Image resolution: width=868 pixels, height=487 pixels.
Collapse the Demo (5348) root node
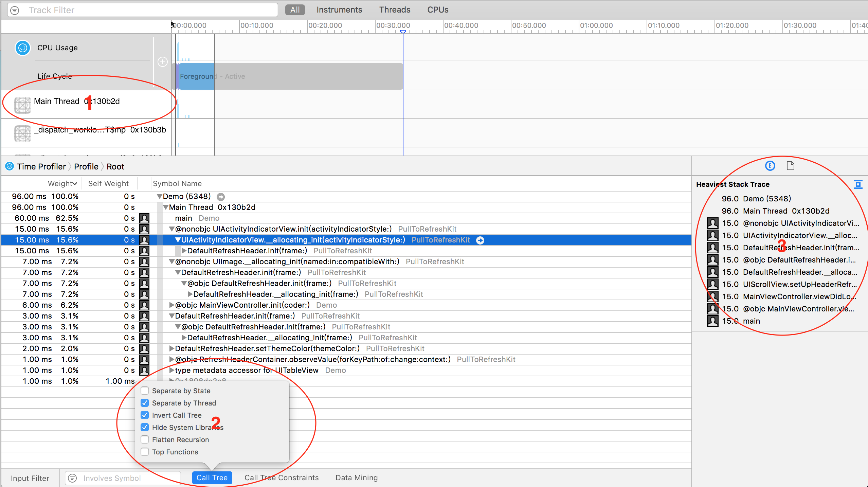click(x=159, y=197)
